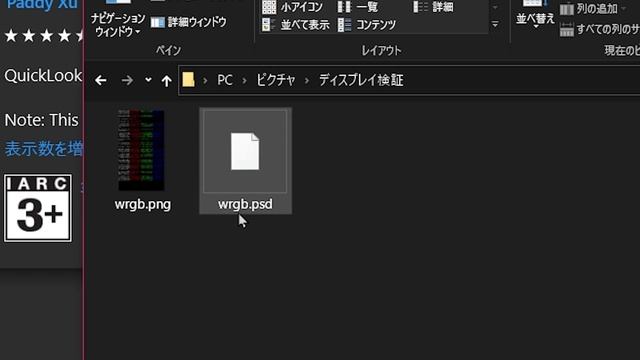Select ピクチャ in the breadcrumb path

276,80
